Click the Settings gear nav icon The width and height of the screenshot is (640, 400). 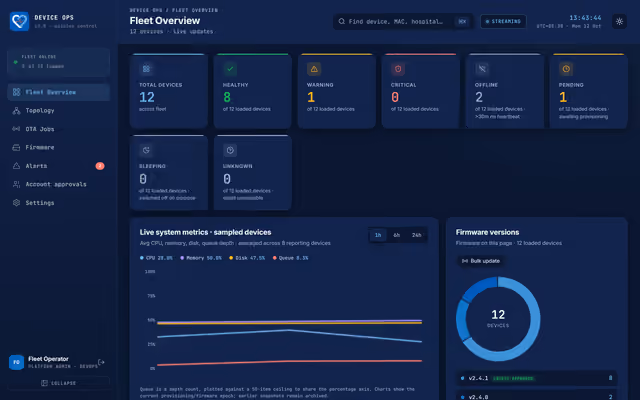point(16,202)
